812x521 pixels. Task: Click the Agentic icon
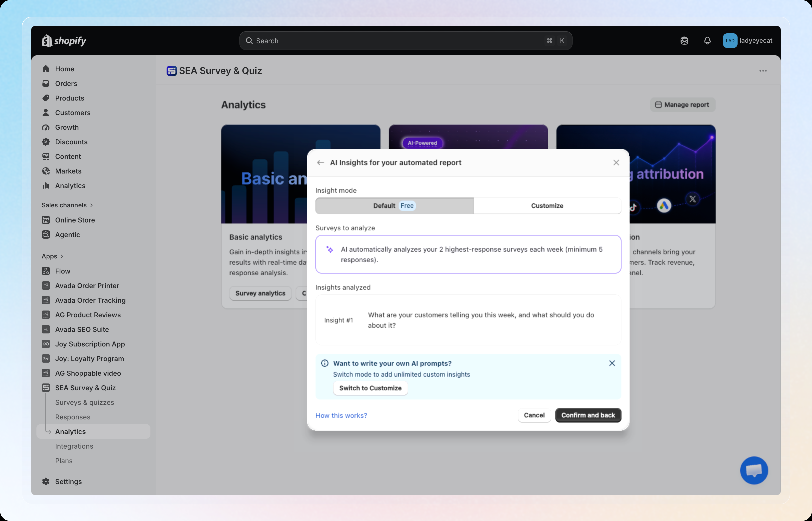pos(46,234)
